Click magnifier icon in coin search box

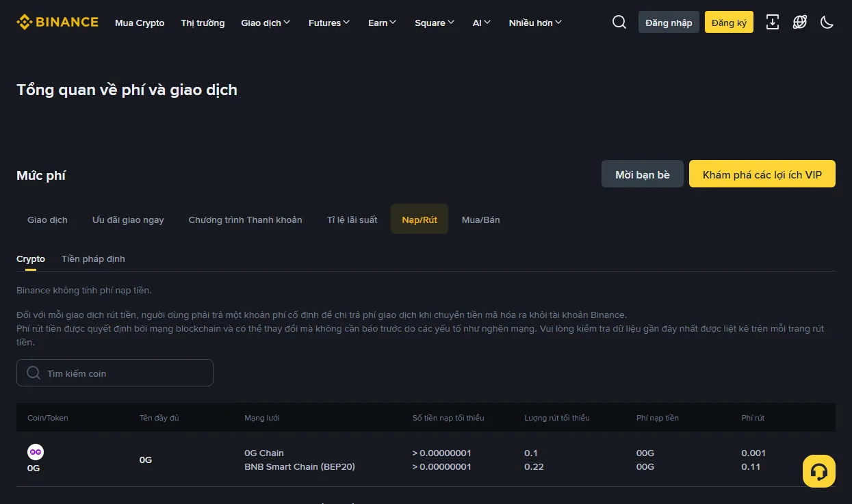tap(34, 373)
